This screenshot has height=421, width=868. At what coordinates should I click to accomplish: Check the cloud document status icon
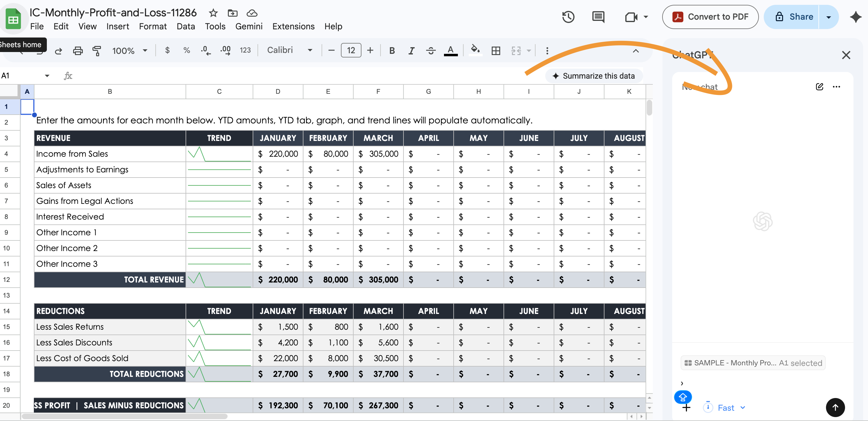tap(252, 13)
